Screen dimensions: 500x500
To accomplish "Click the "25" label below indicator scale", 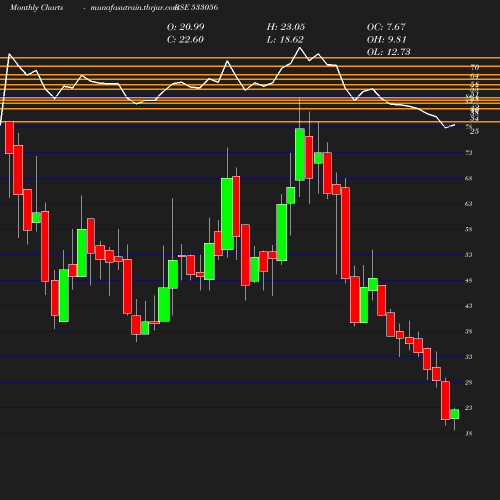I will [x=474, y=131].
